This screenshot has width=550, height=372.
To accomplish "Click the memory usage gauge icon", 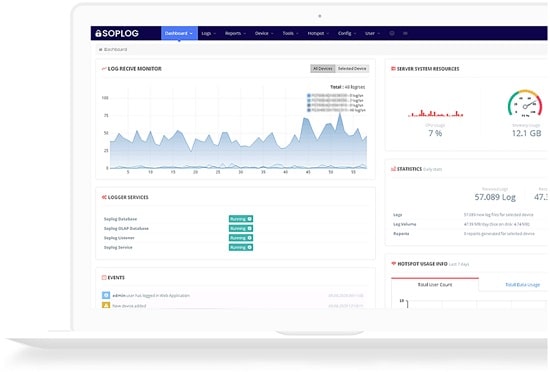I will 525,103.
